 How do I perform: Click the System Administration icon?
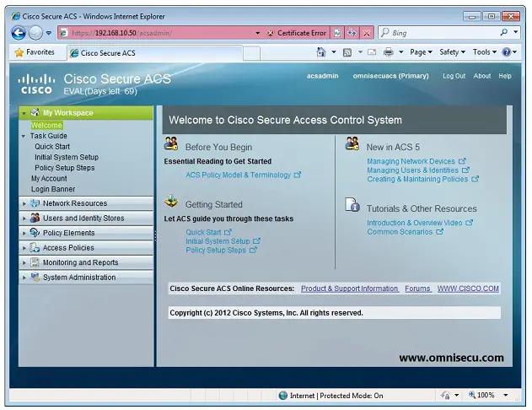tap(35, 277)
